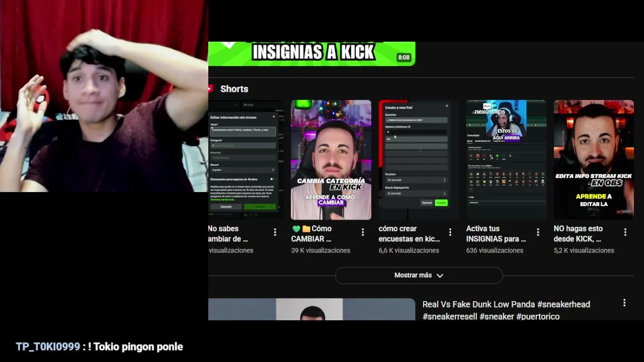
Task: Open 'cómo crear encuestas en kic...' title
Action: click(410, 234)
